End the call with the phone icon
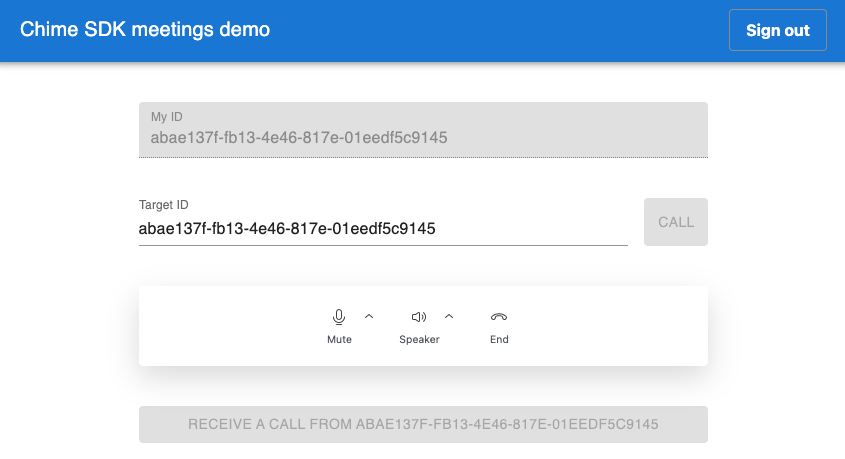The height and width of the screenshot is (459, 845). tap(499, 317)
